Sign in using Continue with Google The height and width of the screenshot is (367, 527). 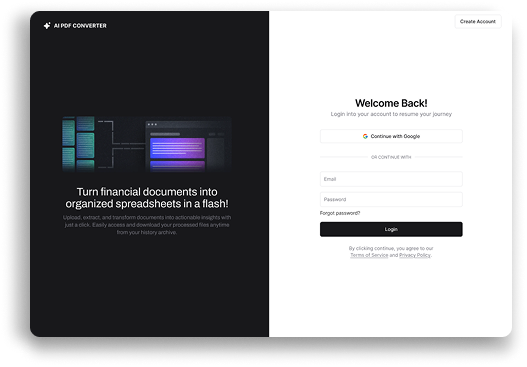[x=391, y=136]
